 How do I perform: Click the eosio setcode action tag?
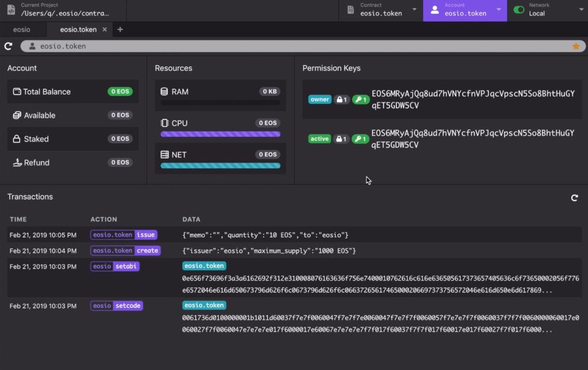117,306
